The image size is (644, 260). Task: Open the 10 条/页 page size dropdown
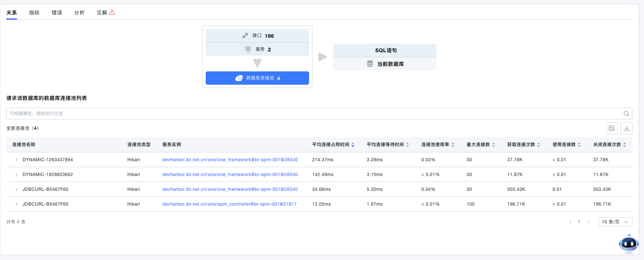[x=615, y=222]
